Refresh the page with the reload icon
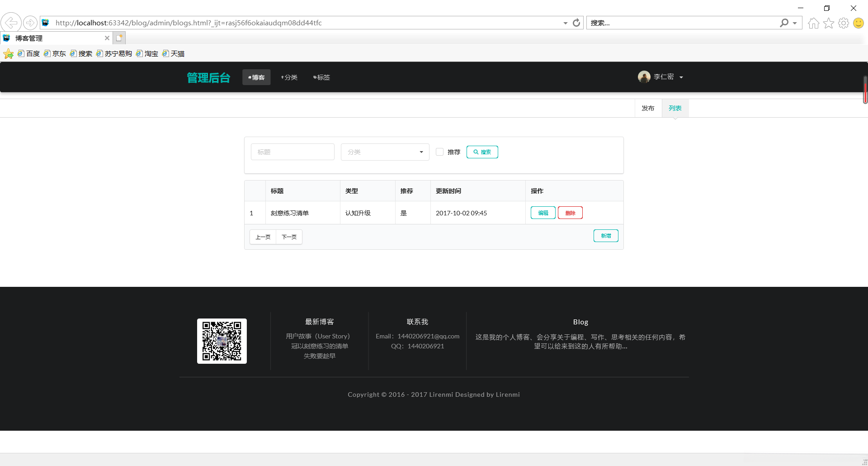The width and height of the screenshot is (868, 466). pyautogui.click(x=576, y=23)
